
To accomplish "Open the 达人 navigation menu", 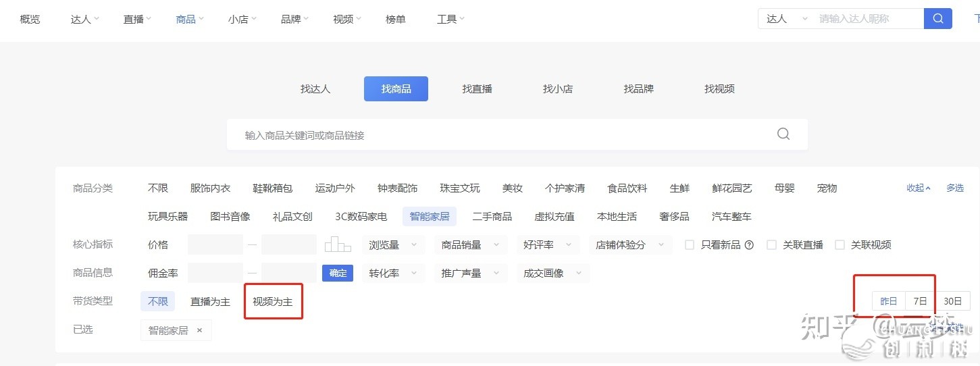I will [x=84, y=19].
